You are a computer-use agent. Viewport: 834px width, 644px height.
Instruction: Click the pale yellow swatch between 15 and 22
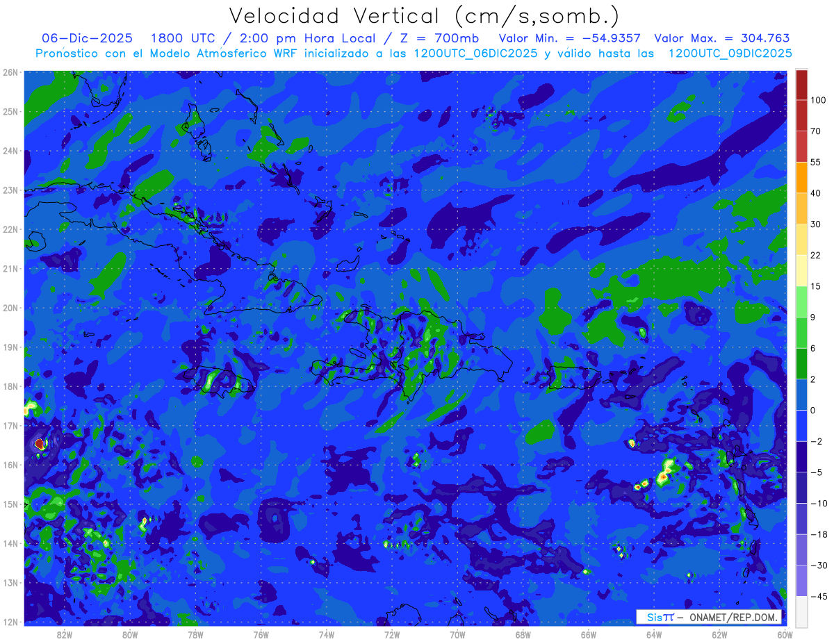coord(801,270)
